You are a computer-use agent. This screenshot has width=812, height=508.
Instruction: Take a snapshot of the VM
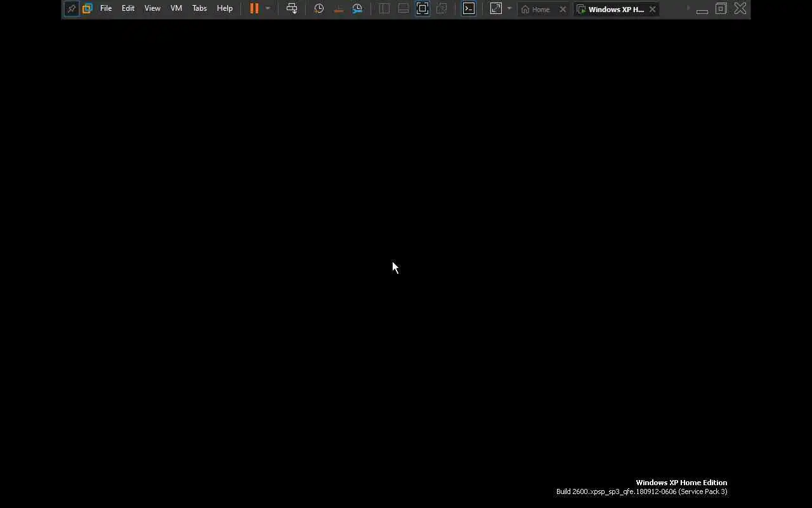point(319,9)
